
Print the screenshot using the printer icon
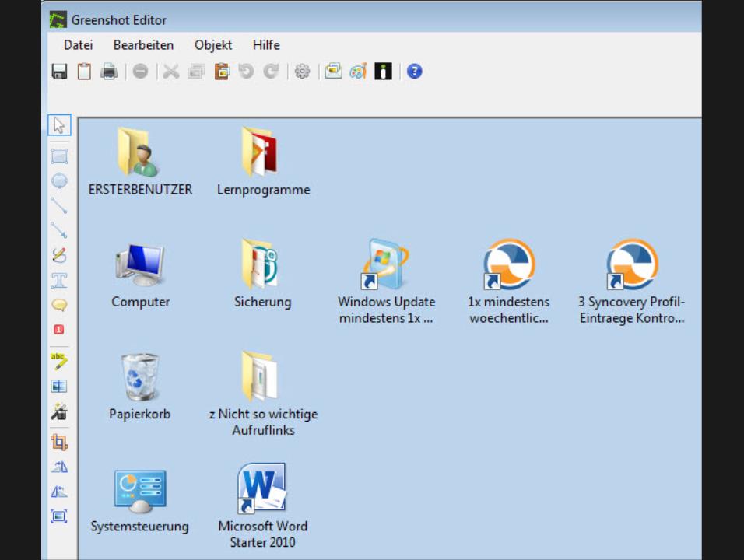109,72
